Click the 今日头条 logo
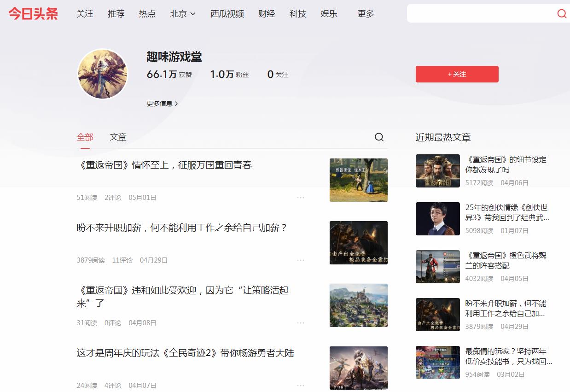Image resolution: width=570 pixels, height=392 pixels. (33, 14)
